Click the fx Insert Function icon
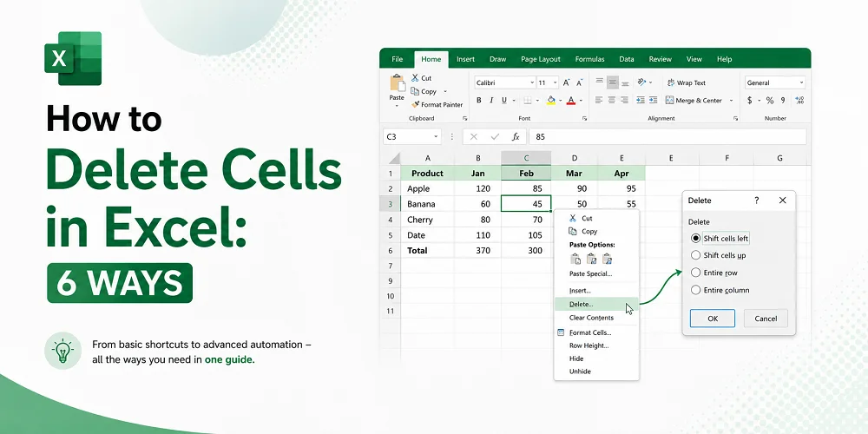The width and height of the screenshot is (868, 434). (x=516, y=137)
